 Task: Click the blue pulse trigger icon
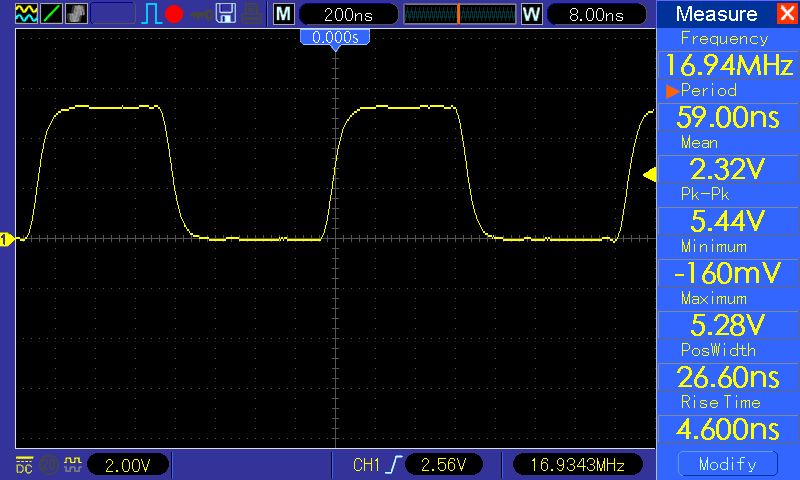pyautogui.click(x=151, y=14)
